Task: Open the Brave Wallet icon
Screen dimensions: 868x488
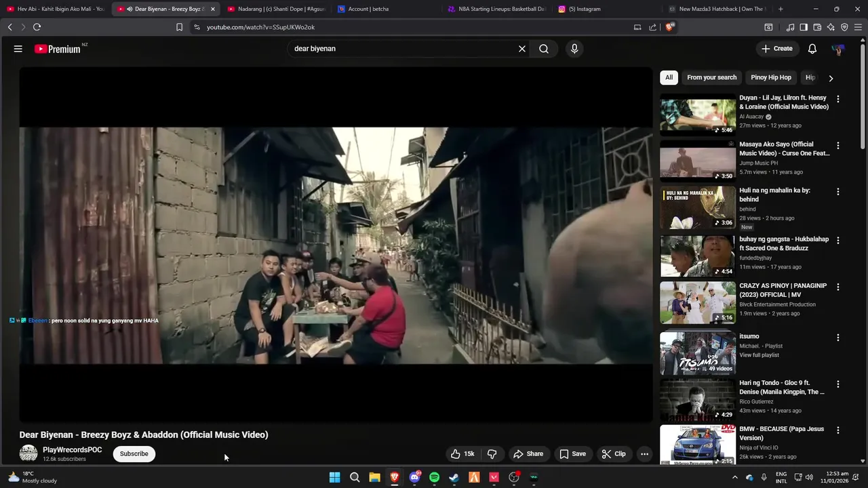Action: point(817,27)
